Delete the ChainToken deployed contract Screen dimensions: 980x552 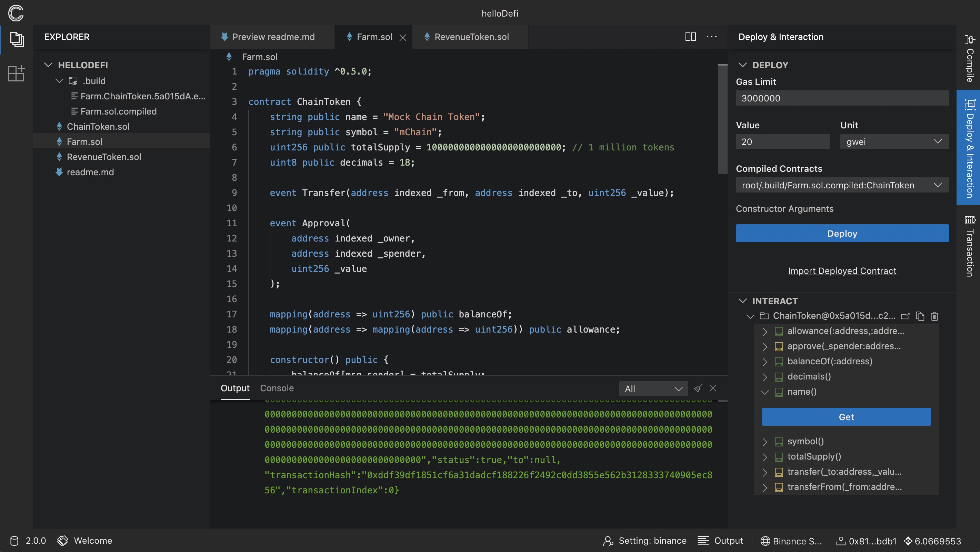(x=934, y=316)
